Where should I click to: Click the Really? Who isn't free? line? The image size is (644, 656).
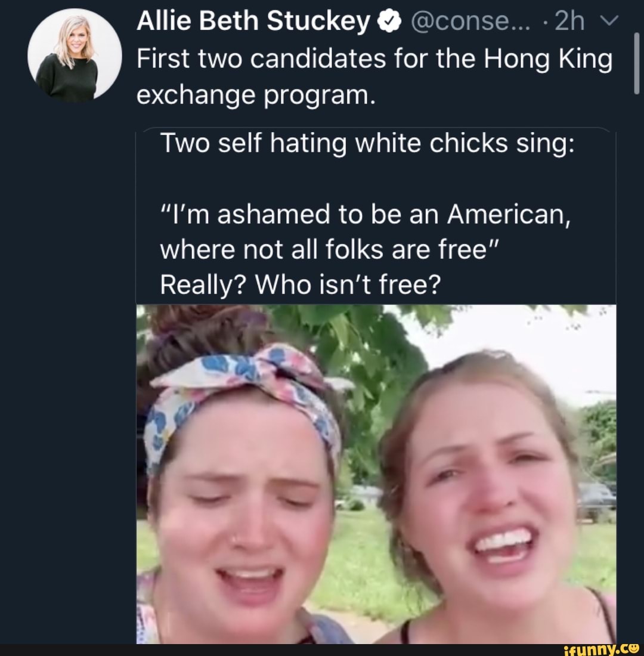click(301, 283)
